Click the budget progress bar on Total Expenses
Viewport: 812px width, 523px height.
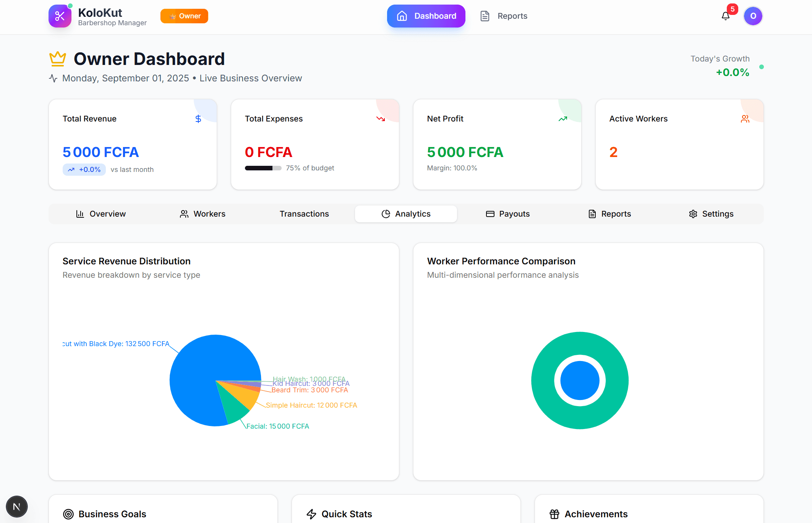pos(263,168)
